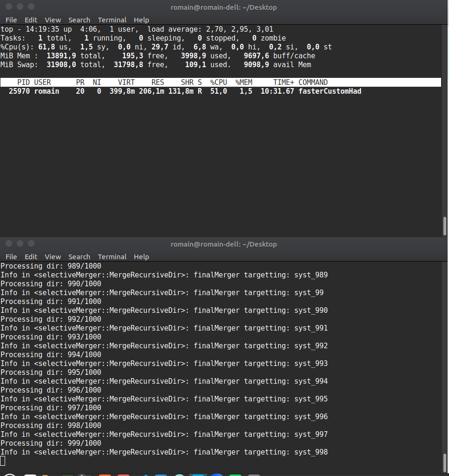Screen dimensions: 449x476
Task: Click the romain@romain-dell title bar text
Action: (224, 7)
